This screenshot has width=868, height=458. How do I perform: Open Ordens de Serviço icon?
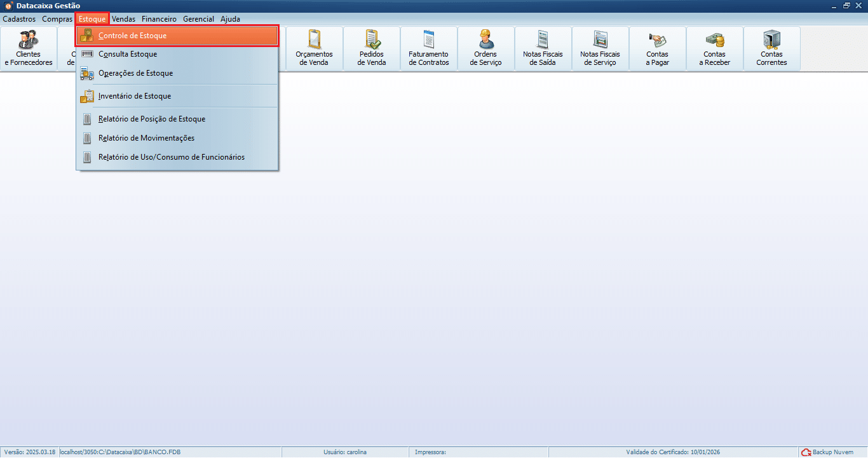click(485, 48)
